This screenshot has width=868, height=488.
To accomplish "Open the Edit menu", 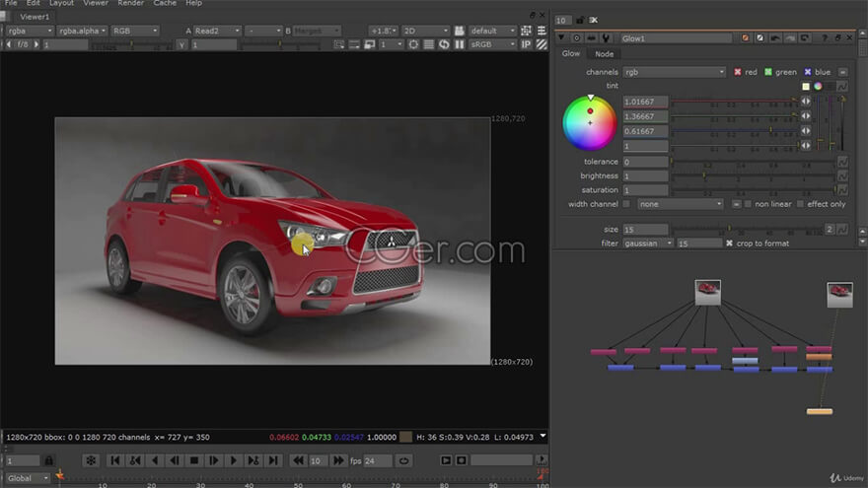I will [x=33, y=3].
